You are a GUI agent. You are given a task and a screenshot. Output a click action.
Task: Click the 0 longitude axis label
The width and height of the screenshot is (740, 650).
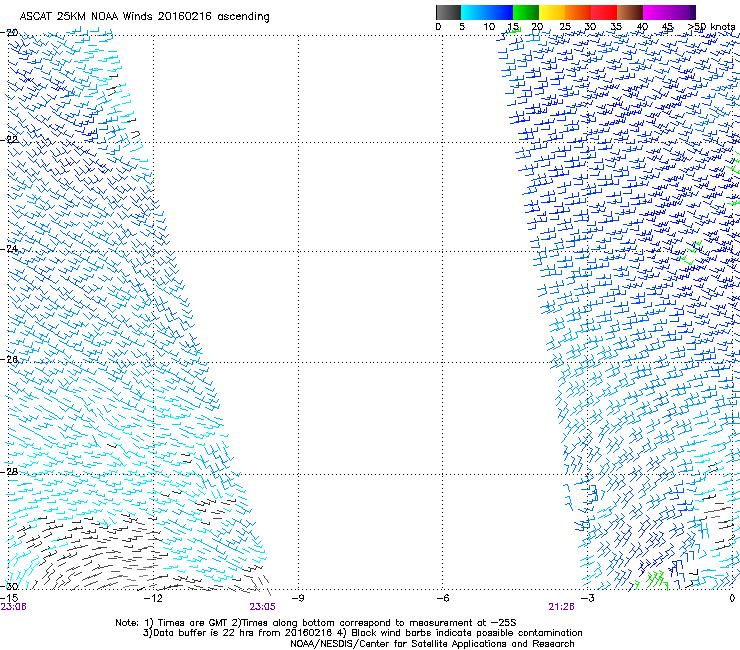tap(732, 598)
